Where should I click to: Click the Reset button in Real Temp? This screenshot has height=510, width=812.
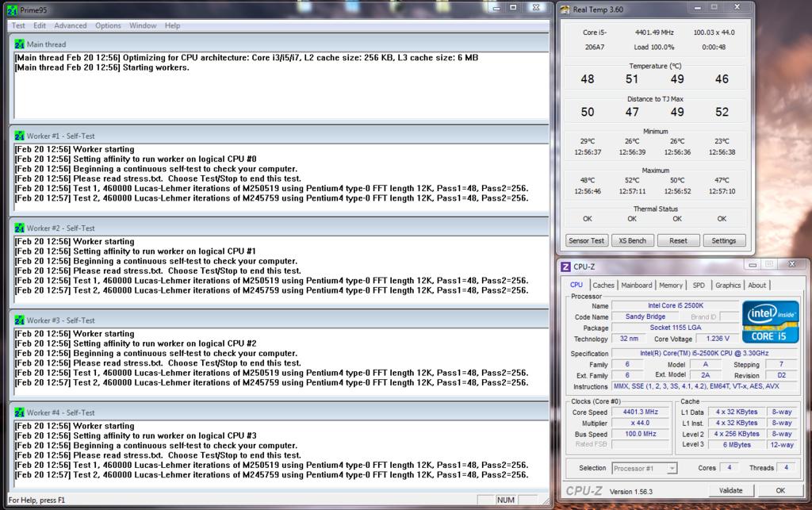679,241
